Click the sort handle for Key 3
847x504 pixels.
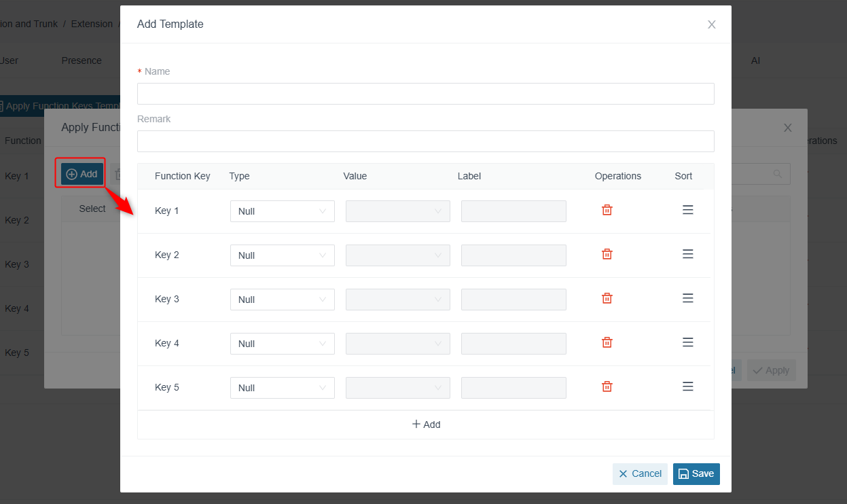click(687, 298)
